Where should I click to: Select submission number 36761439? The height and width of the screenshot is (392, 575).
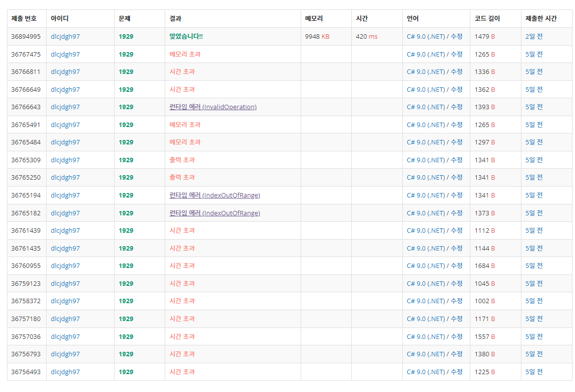click(x=26, y=230)
